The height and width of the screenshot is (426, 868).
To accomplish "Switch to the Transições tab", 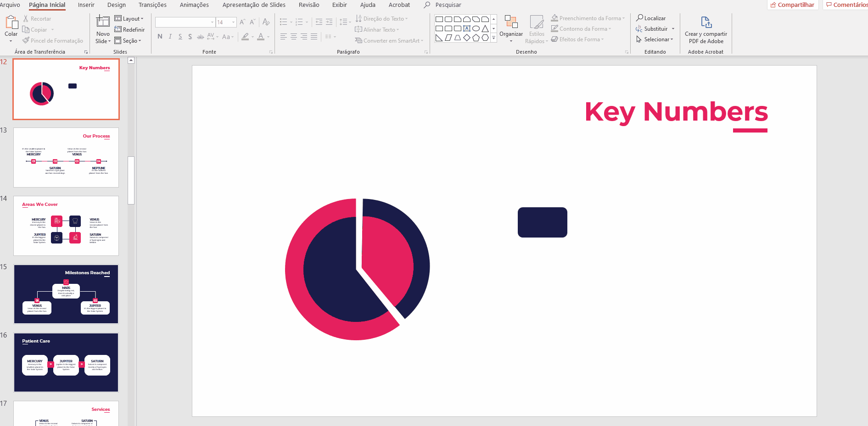I will pyautogui.click(x=153, y=5).
